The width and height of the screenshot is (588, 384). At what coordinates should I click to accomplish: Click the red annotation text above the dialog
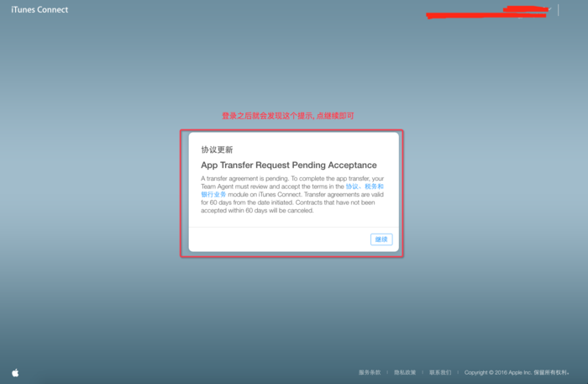tap(287, 116)
